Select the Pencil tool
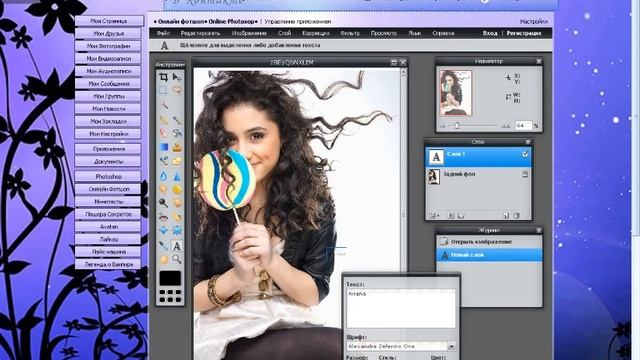This screenshot has height=360, width=640. [164, 120]
